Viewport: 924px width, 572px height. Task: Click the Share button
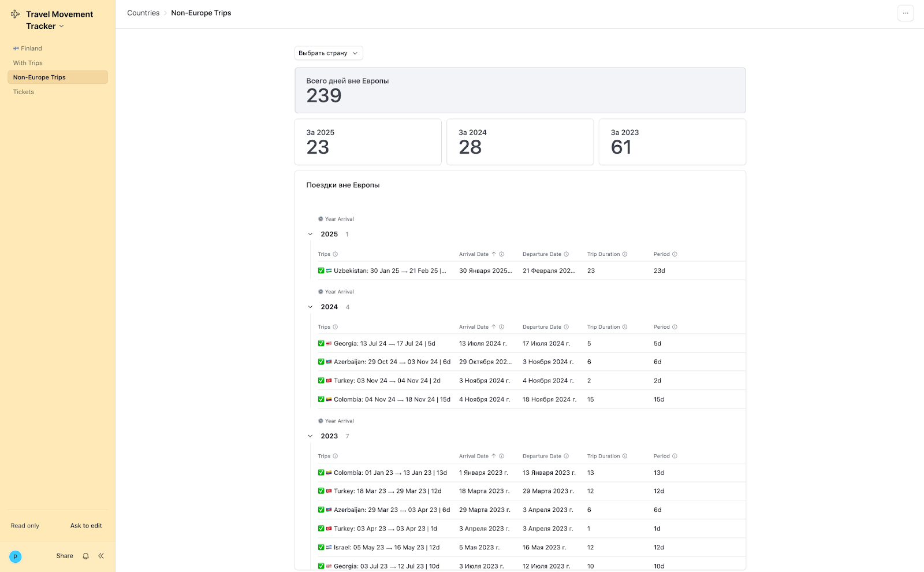pos(65,556)
